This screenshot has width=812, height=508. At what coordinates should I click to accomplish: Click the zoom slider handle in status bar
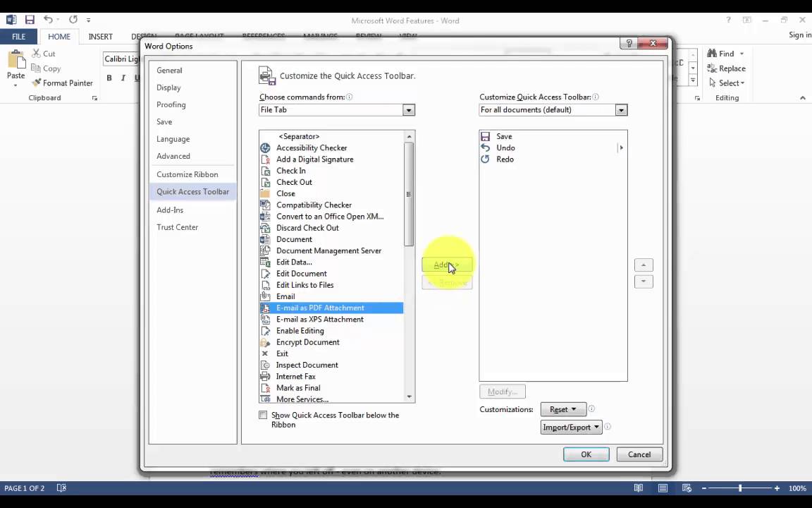tap(740, 488)
